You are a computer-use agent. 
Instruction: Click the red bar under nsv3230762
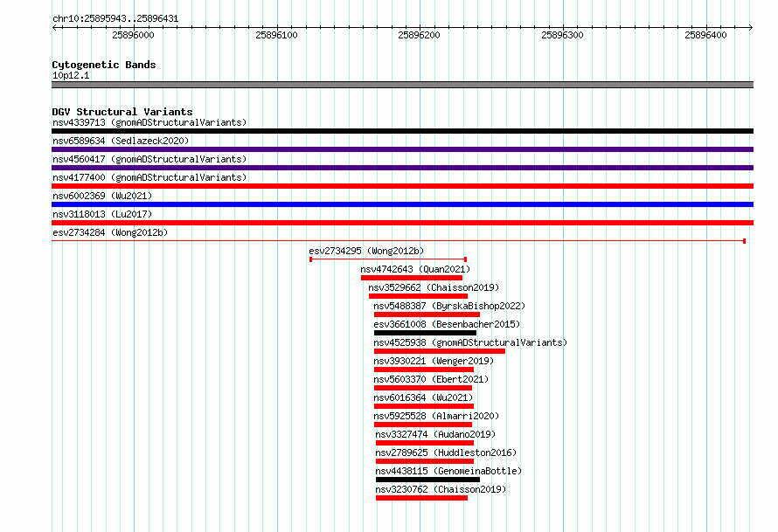(x=421, y=498)
